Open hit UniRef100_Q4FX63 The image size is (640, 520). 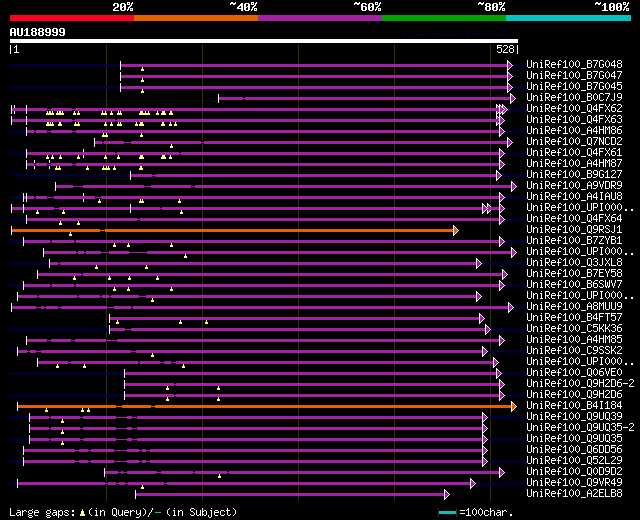pyautogui.click(x=574, y=120)
